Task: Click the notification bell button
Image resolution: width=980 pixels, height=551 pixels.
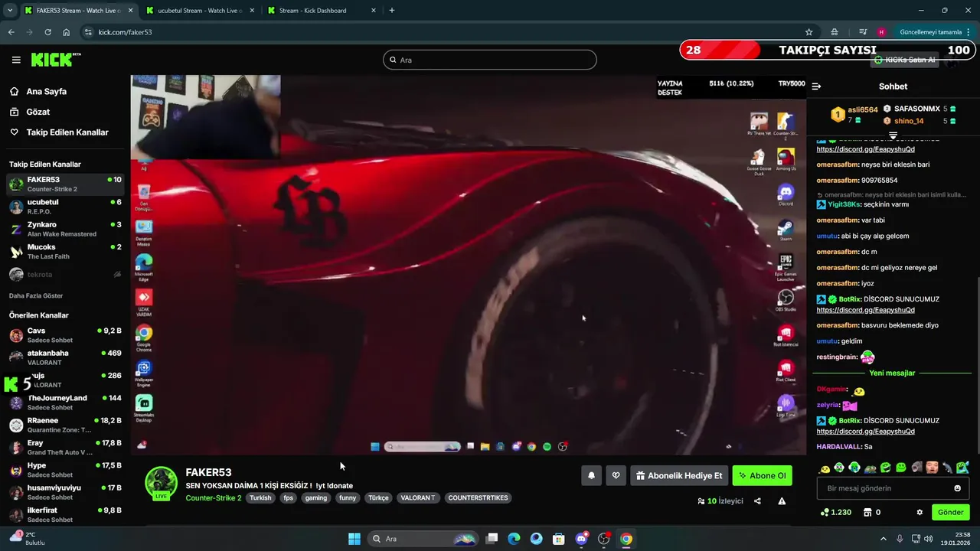Action: tap(591, 475)
